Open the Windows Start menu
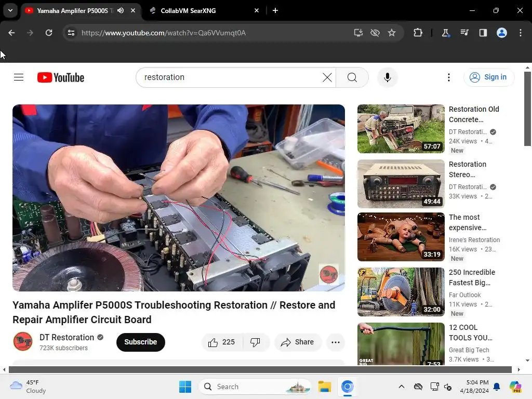 tap(185, 387)
